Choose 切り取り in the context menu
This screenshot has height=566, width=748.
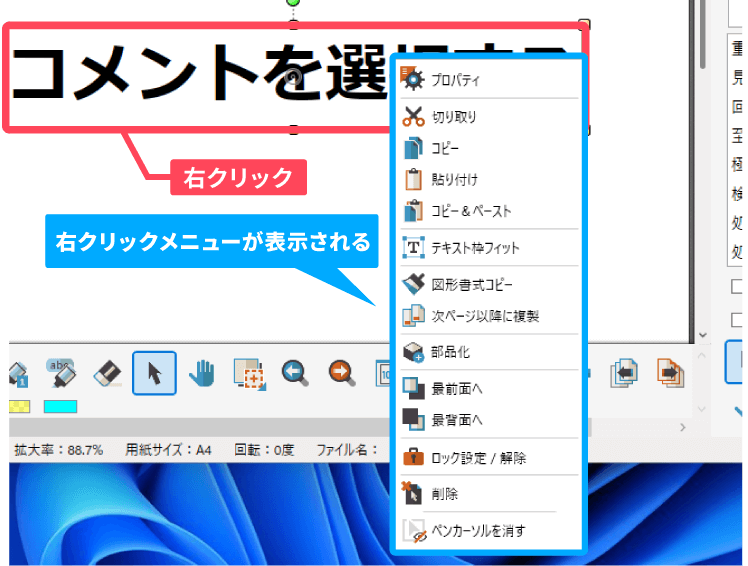point(453,117)
